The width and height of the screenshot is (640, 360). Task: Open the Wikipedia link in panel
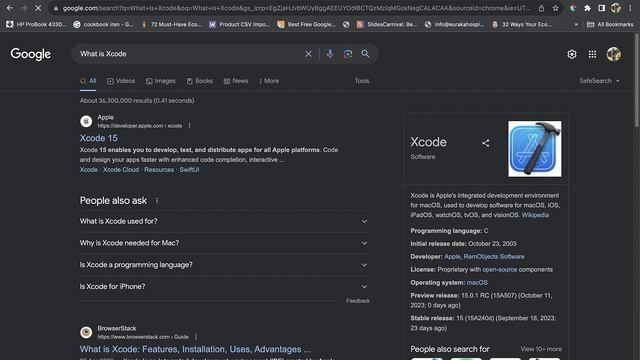[535, 215]
